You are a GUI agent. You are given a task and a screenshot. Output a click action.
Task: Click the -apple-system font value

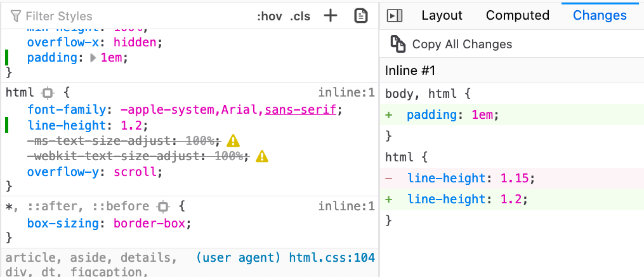click(167, 110)
